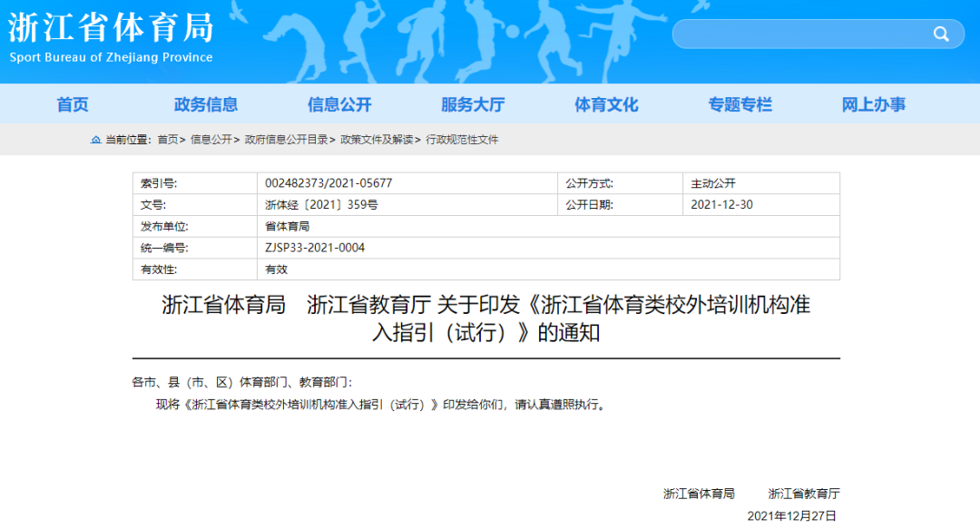980x529 pixels.
Task: Go to 政府信息公开目录 breadcrumb link
Action: click(286, 140)
